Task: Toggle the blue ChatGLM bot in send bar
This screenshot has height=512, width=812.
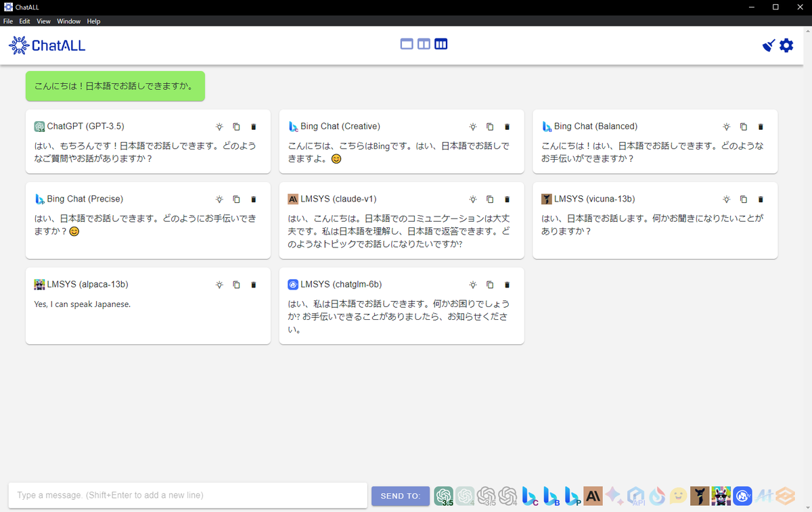Action: [x=743, y=496]
